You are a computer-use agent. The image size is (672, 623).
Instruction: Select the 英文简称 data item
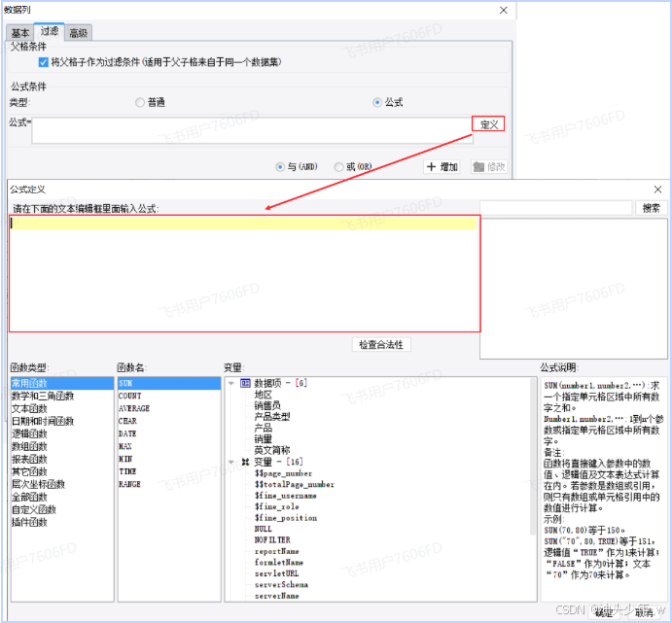click(272, 450)
